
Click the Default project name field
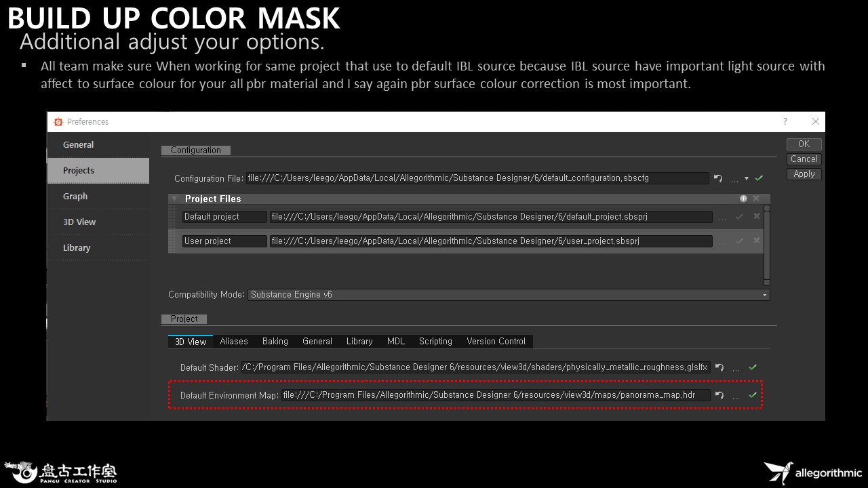pos(224,217)
